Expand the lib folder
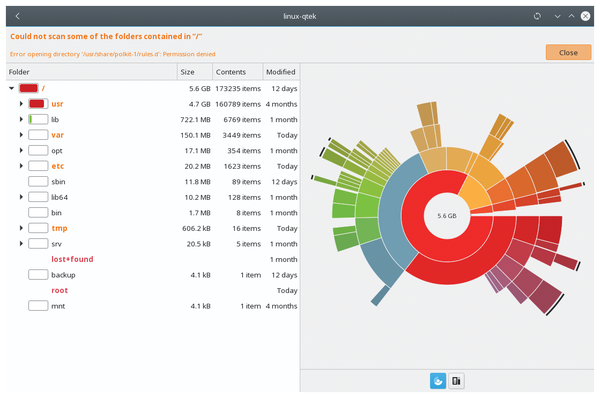This screenshot has height=398, width=600. 21,119
